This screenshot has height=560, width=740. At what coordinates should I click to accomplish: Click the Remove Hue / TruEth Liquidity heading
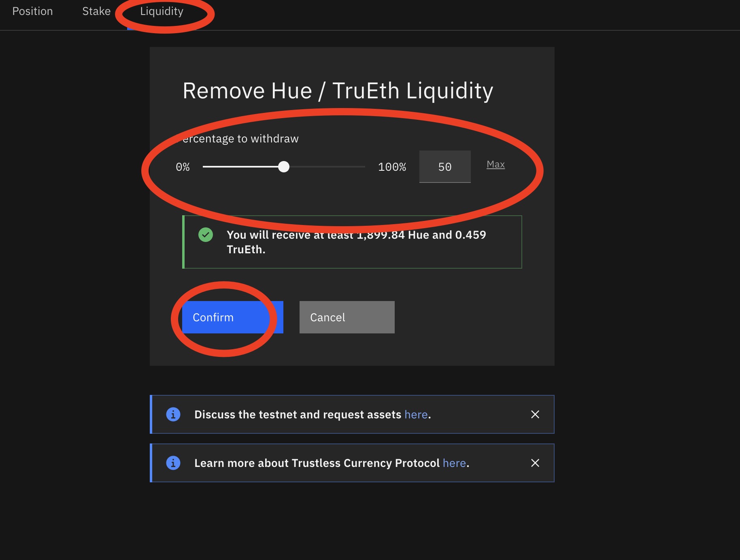click(x=338, y=91)
